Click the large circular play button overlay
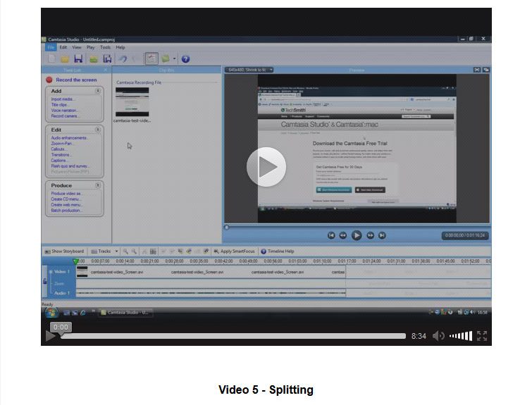 [x=266, y=167]
